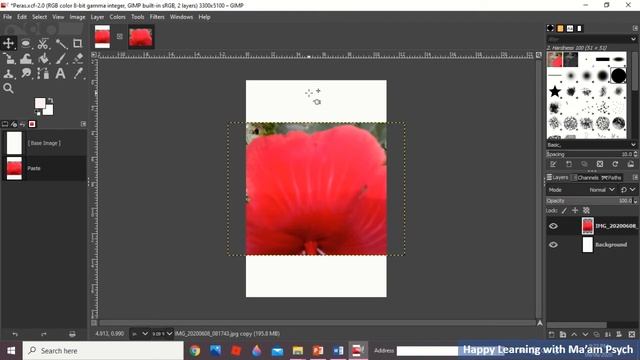
Task: Open the Windows menu
Action: click(x=181, y=17)
